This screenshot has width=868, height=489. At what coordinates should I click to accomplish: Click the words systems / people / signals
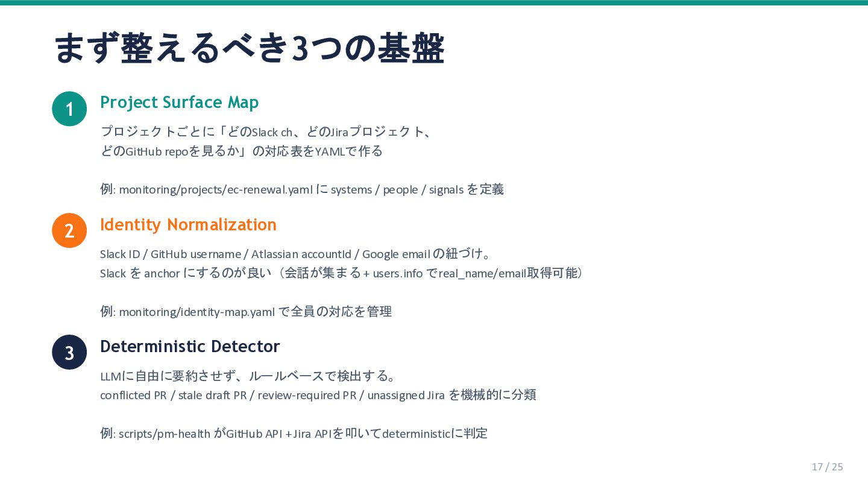(x=397, y=189)
